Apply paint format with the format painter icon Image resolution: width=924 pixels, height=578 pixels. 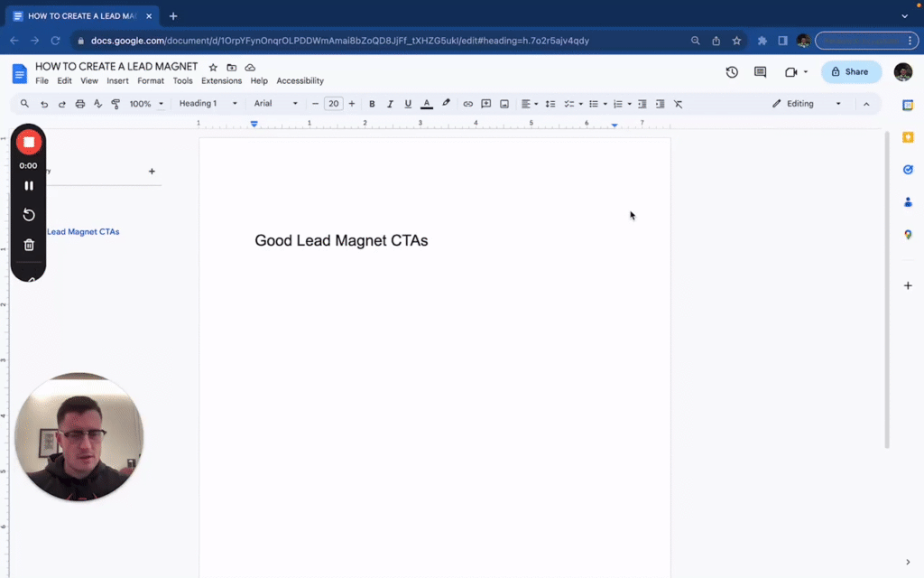pos(115,103)
